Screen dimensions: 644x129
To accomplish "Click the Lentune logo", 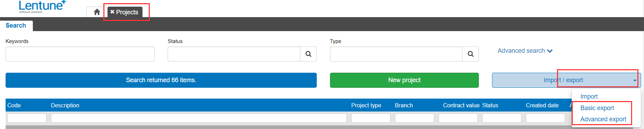I will [42, 7].
